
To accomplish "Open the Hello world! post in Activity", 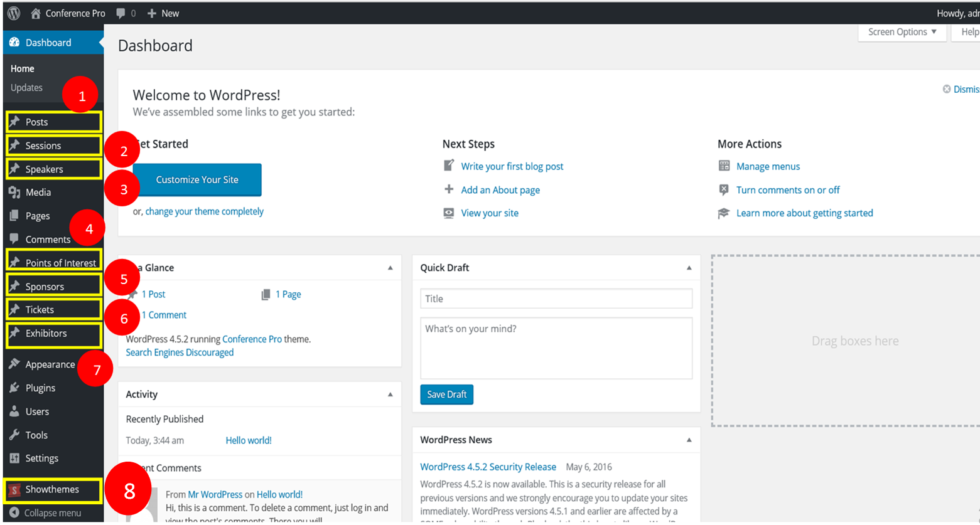I will tap(249, 440).
